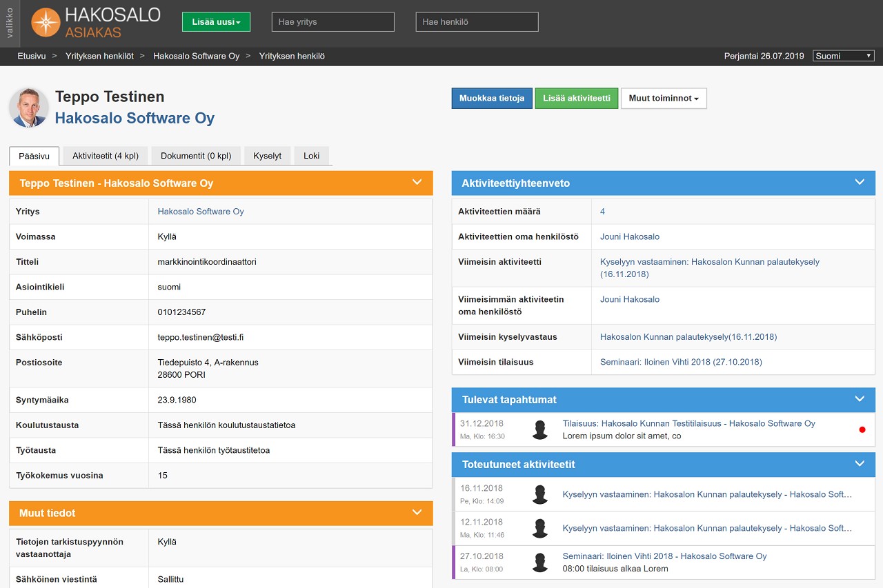The width and height of the screenshot is (883, 588).
Task: Collapse the Toteutuneet aktiviteetit panel
Action: point(860,464)
